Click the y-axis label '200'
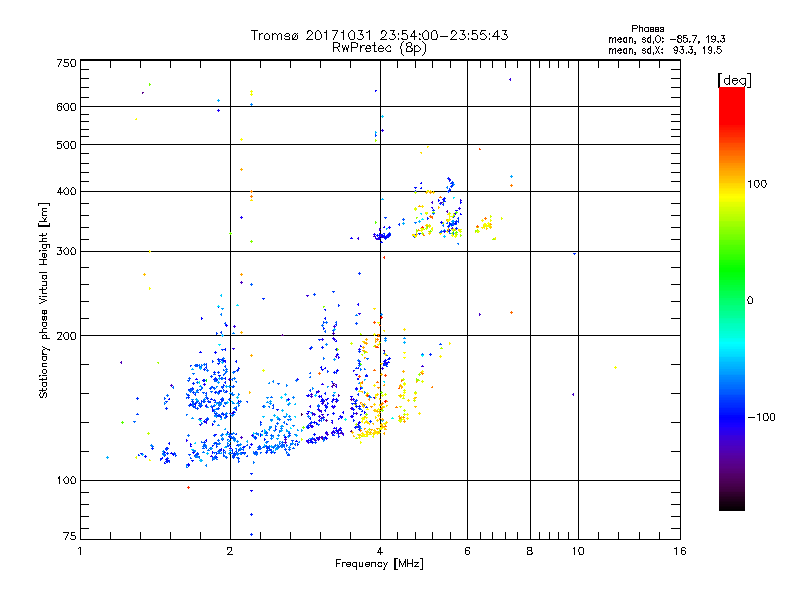 point(66,336)
